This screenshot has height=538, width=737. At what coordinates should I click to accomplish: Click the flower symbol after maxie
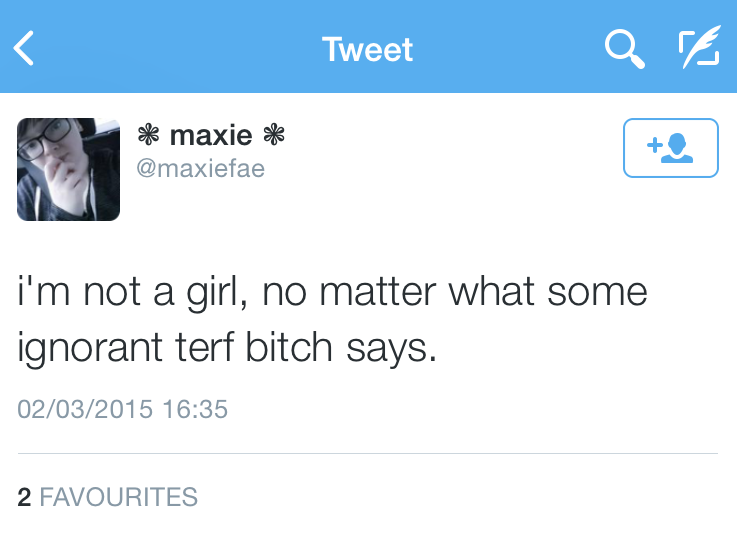click(x=273, y=135)
